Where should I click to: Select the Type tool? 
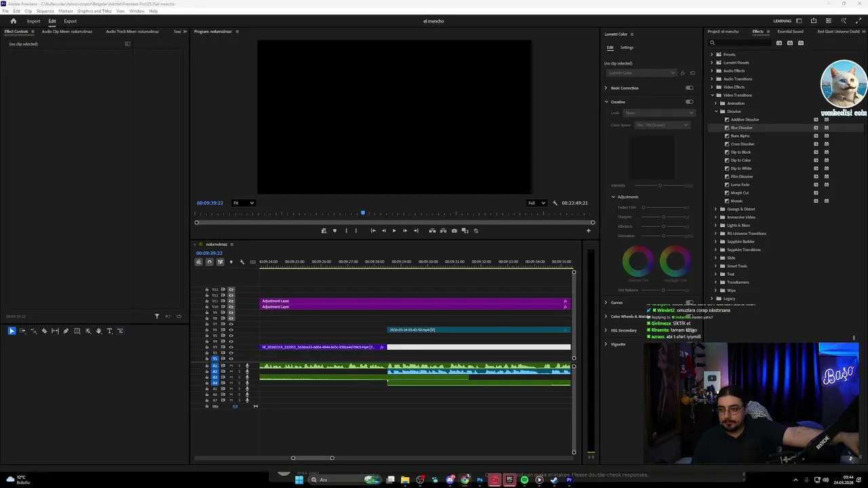(x=109, y=331)
